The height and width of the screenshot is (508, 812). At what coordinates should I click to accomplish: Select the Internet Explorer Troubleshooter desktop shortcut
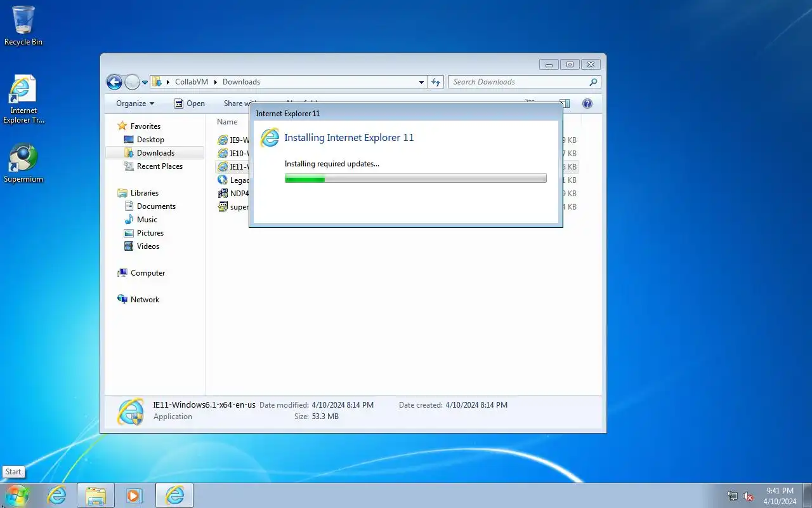click(x=23, y=100)
